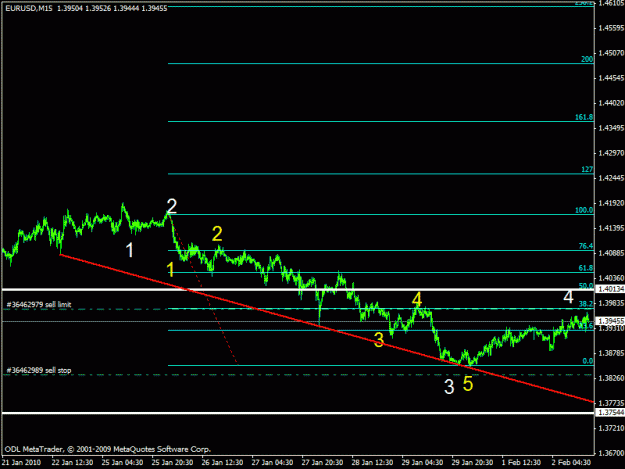Click the 25 Jan 04:30 time scale label
This screenshot has height=469, width=625.
(x=122, y=462)
